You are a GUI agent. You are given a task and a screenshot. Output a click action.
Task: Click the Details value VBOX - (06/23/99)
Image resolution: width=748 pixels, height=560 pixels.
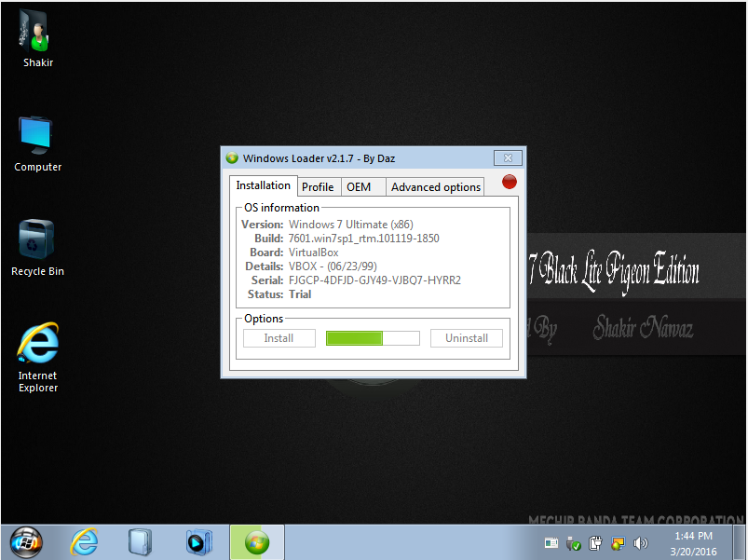pyautogui.click(x=333, y=266)
